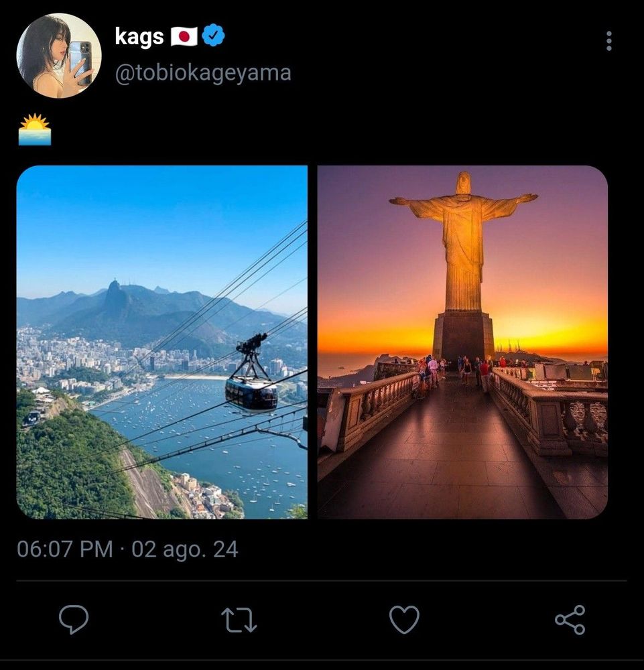Open the share icon menu
Screen dimensions: 644x670
tap(570, 619)
